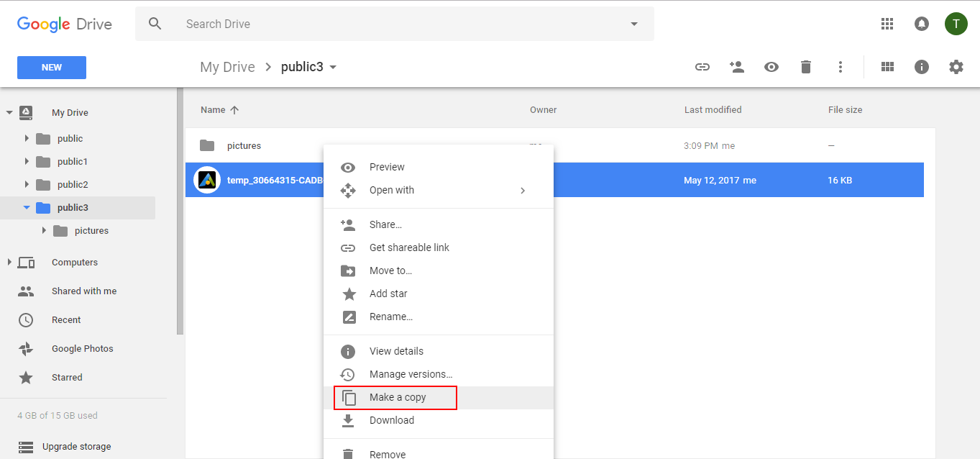Select Rename… in the context menu

click(x=390, y=317)
